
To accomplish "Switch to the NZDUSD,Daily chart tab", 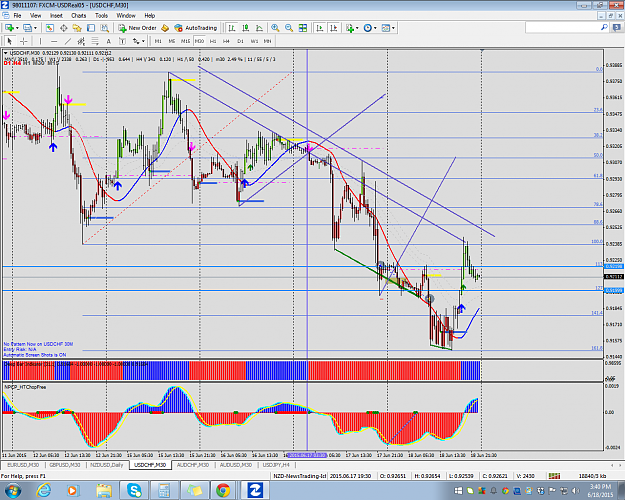I will (x=107, y=465).
